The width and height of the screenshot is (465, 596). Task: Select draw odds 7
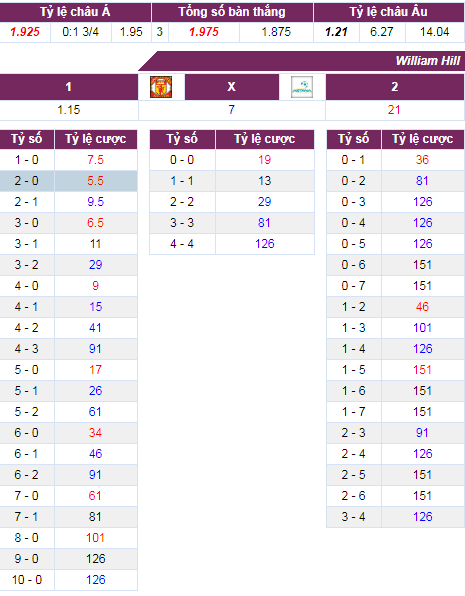coord(232,110)
